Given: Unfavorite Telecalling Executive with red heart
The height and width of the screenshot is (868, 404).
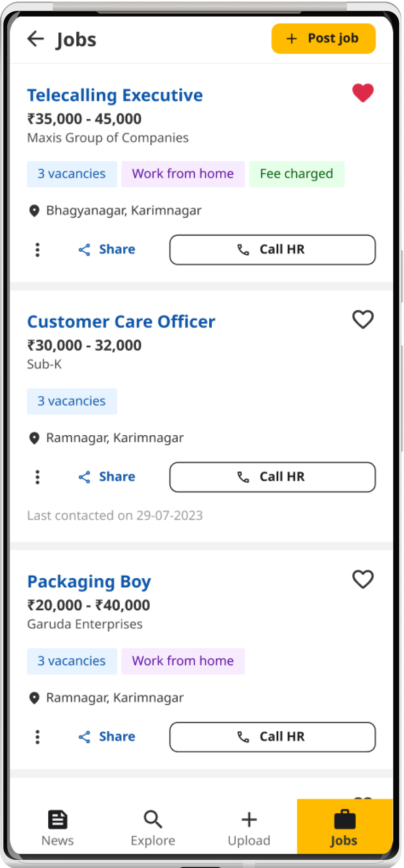Looking at the screenshot, I should click(363, 93).
